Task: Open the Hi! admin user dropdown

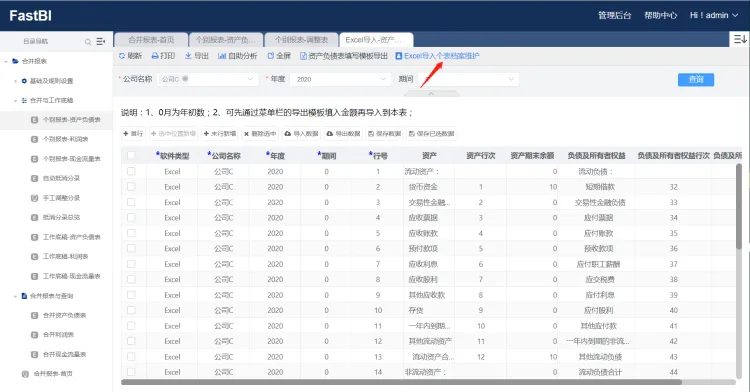Action: [714, 15]
